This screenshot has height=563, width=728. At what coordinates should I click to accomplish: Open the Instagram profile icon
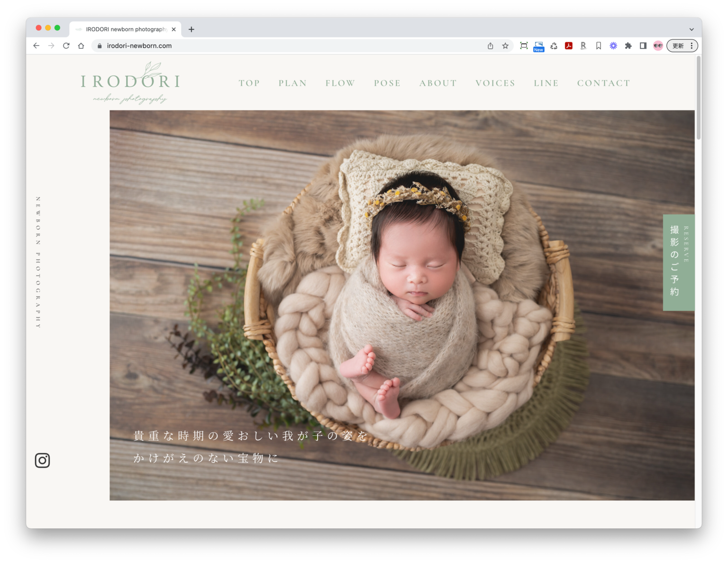coord(42,460)
